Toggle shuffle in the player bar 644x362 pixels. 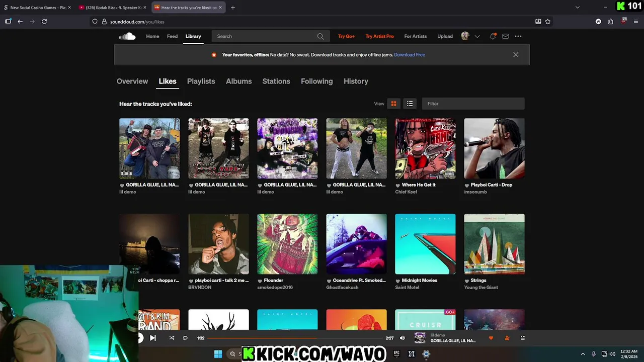click(x=172, y=338)
